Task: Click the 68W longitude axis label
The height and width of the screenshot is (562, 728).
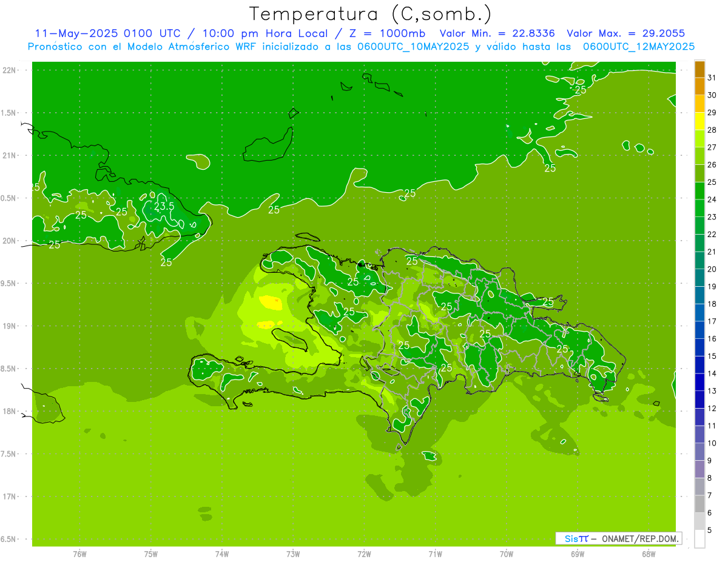Action: point(649,554)
